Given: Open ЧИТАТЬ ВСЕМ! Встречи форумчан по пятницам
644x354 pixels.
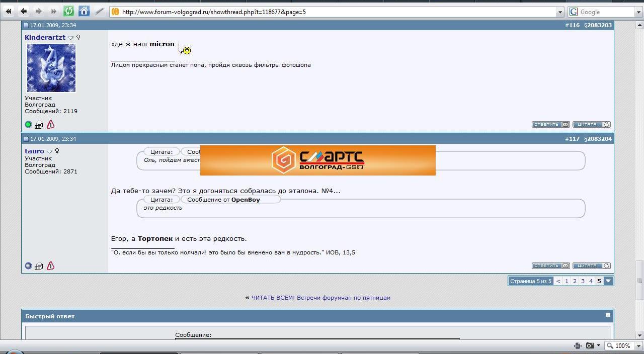Looking at the screenshot, I should point(320,298).
